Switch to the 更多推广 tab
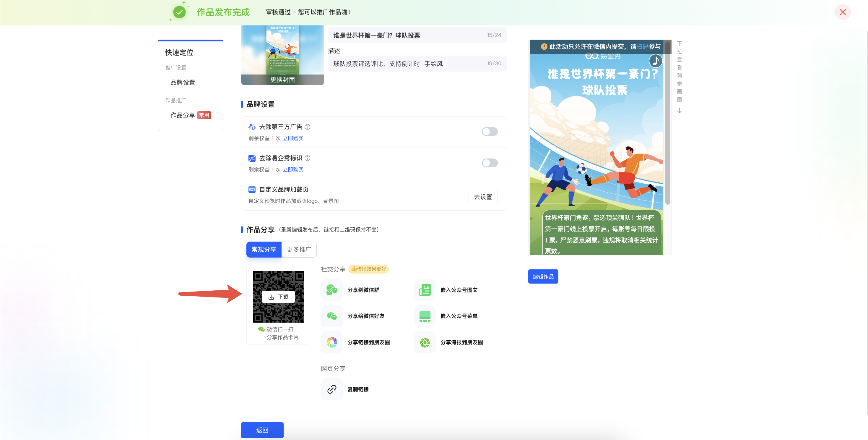868x440 pixels. 299,250
